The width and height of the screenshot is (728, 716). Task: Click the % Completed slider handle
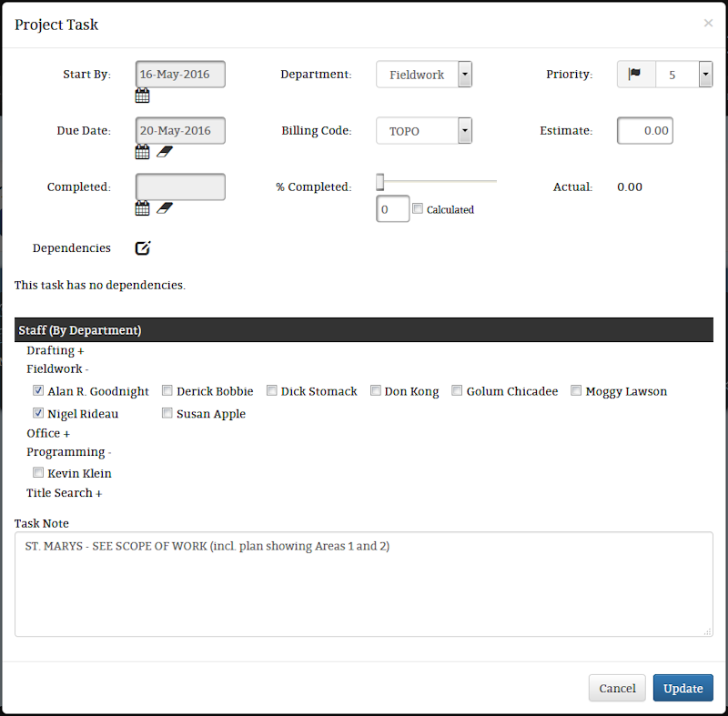[379, 182]
